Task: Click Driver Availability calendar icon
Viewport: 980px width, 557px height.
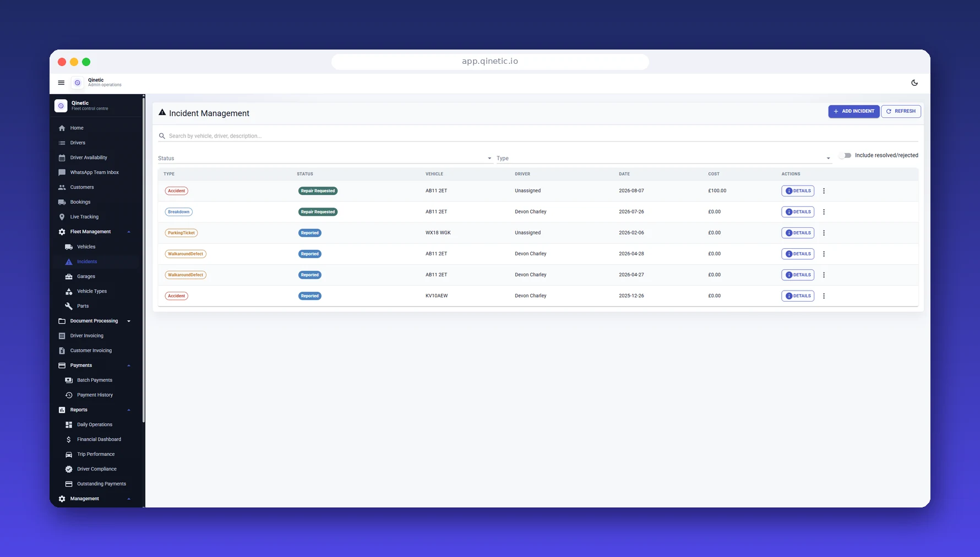Action: coord(62,157)
